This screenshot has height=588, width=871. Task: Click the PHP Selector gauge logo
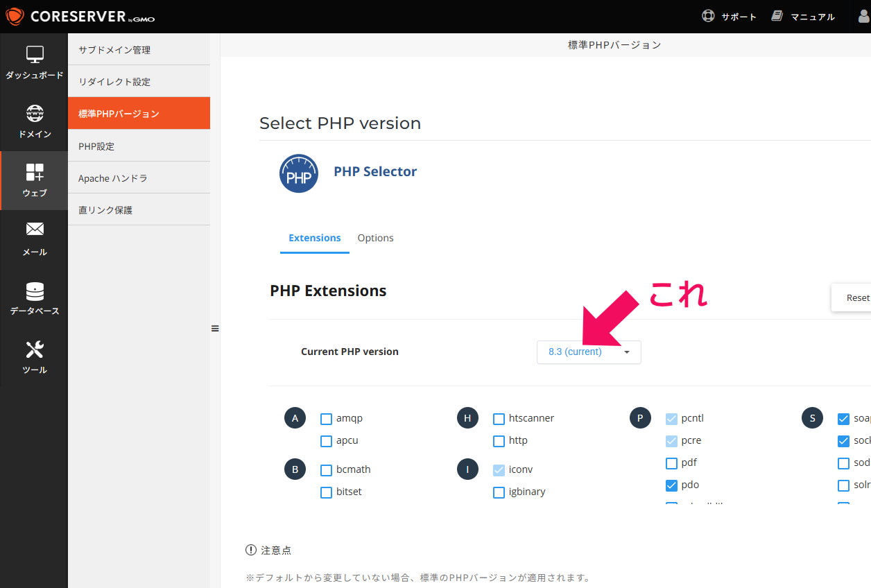[299, 173]
